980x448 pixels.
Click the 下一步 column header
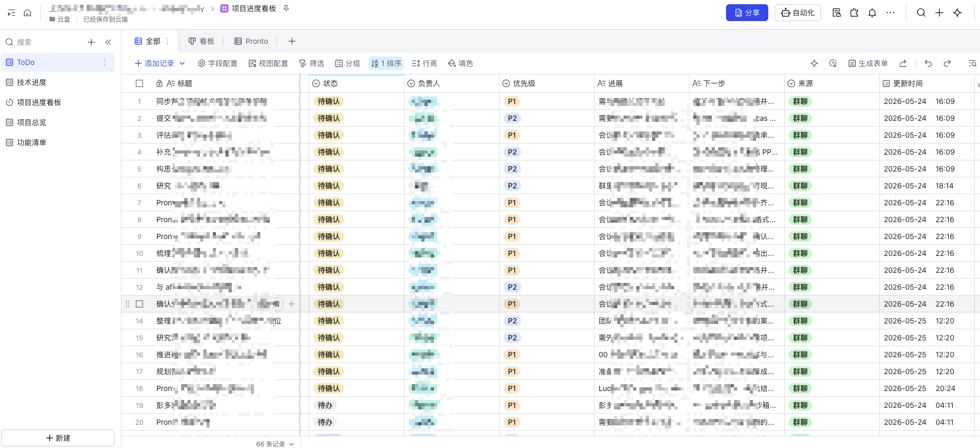click(737, 83)
